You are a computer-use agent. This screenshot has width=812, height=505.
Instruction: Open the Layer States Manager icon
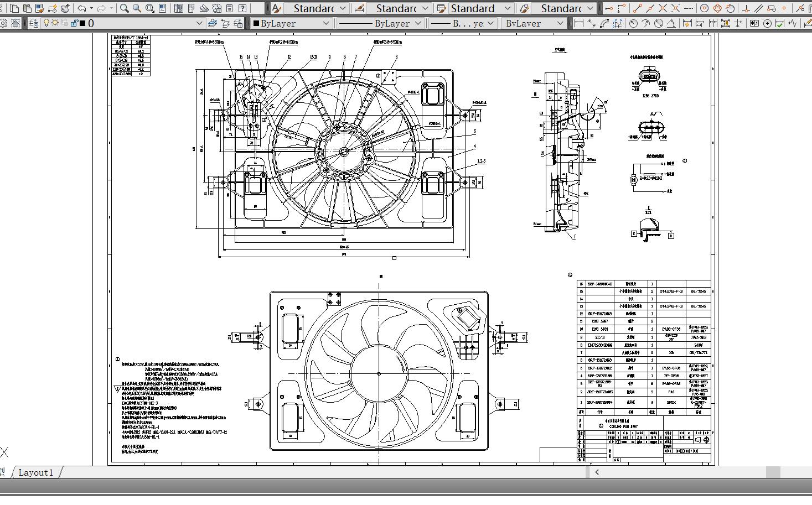(238, 23)
